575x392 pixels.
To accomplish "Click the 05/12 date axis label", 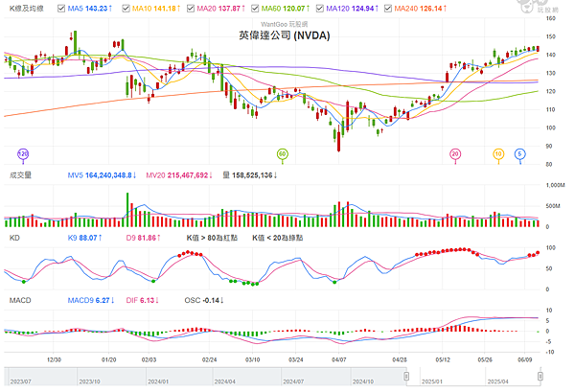I will tap(443, 360).
